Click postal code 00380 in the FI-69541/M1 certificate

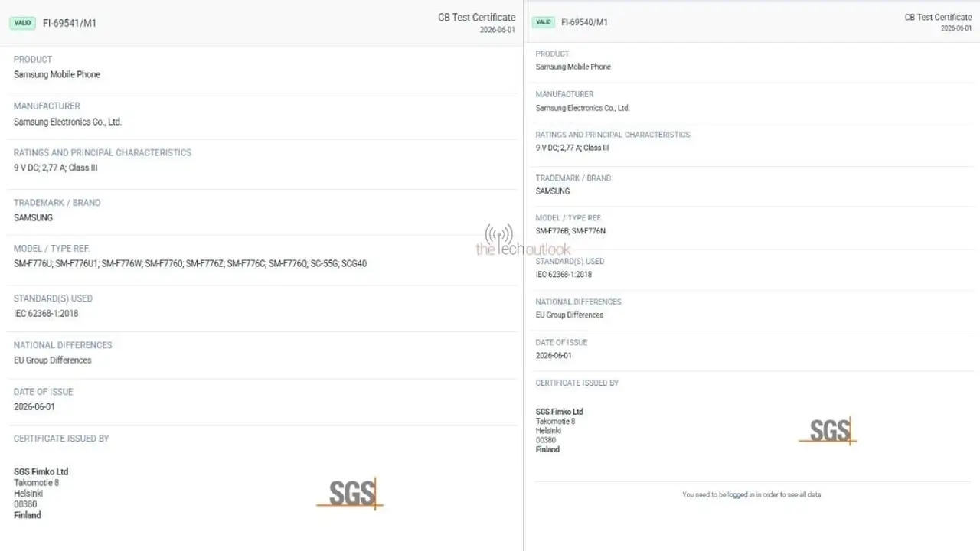point(25,504)
